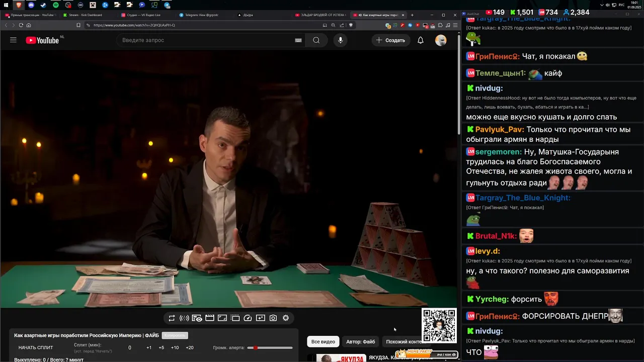Open a new browser tab
Image resolution: width=644 pixels, height=362 pixels.
(412, 15)
